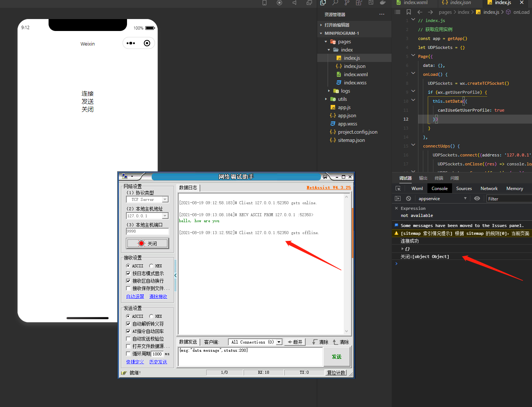The height and width of the screenshot is (407, 532).
Task: Click the NetAssist title bar app icon
Action: click(125, 177)
